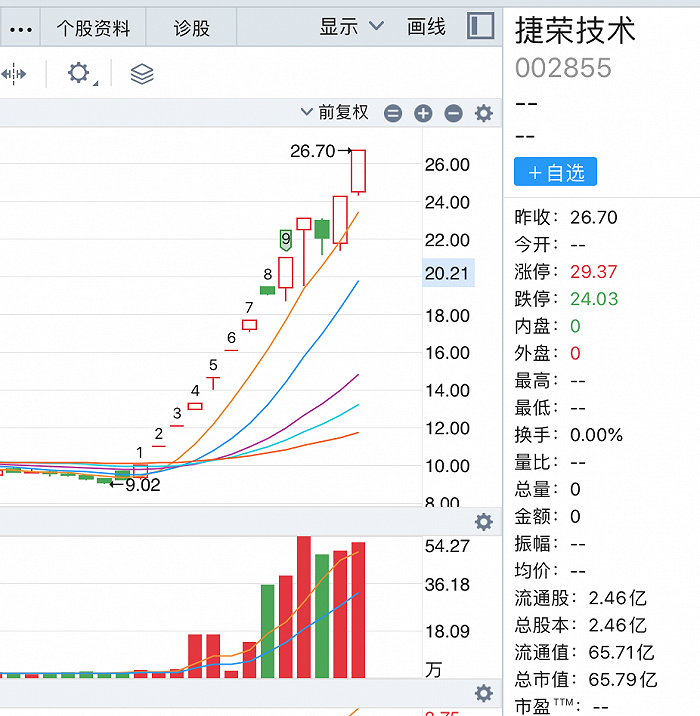The width and height of the screenshot is (700, 716).
Task: Add stock with the +自选 button
Action: coord(555,172)
